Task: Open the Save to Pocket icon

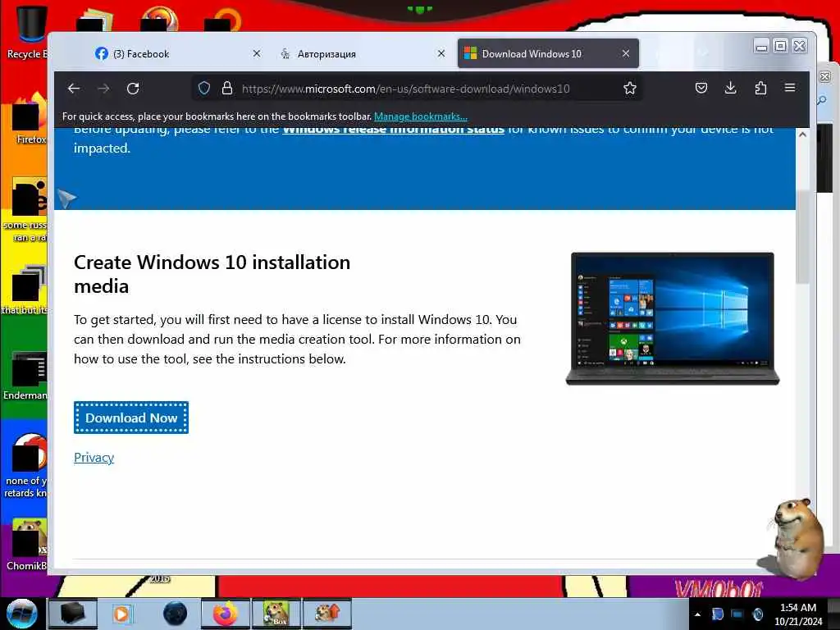Action: [x=701, y=88]
